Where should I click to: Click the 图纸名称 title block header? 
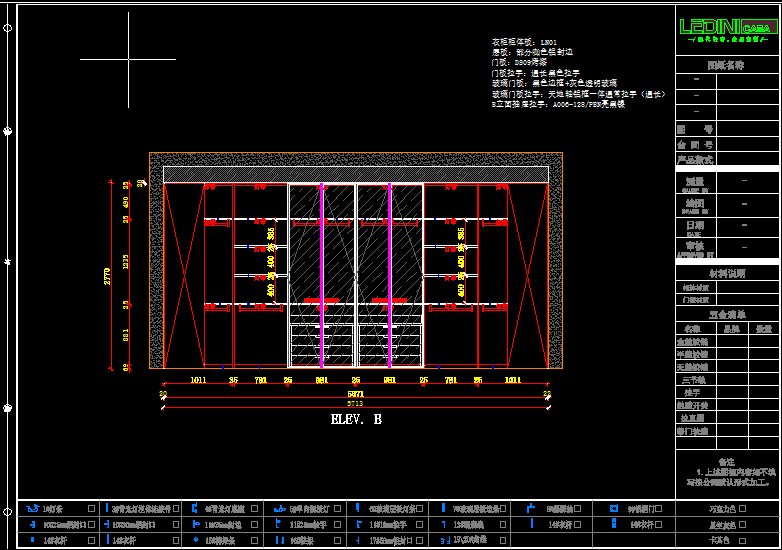(x=726, y=64)
